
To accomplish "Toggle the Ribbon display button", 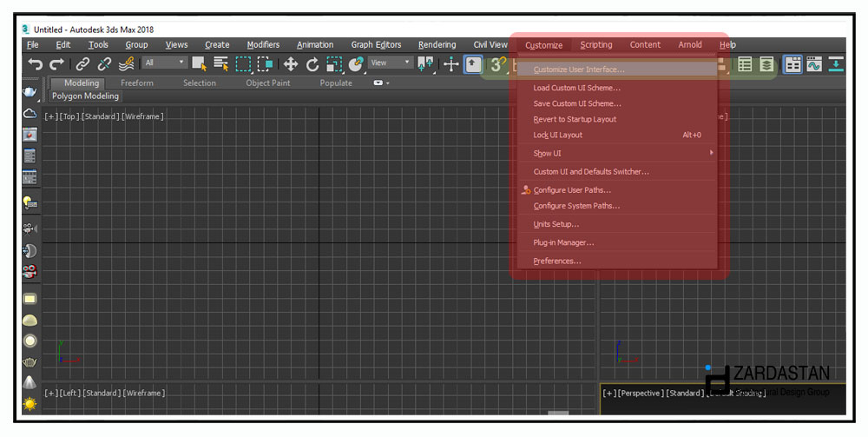I will [x=792, y=63].
